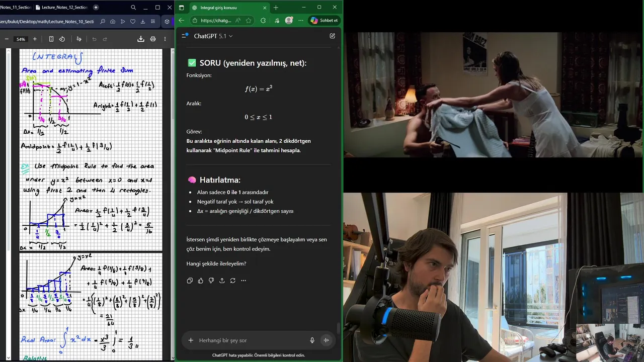Screen dimensions: 644x362
Task: Like the ChatGPT response
Action: pos(200,281)
